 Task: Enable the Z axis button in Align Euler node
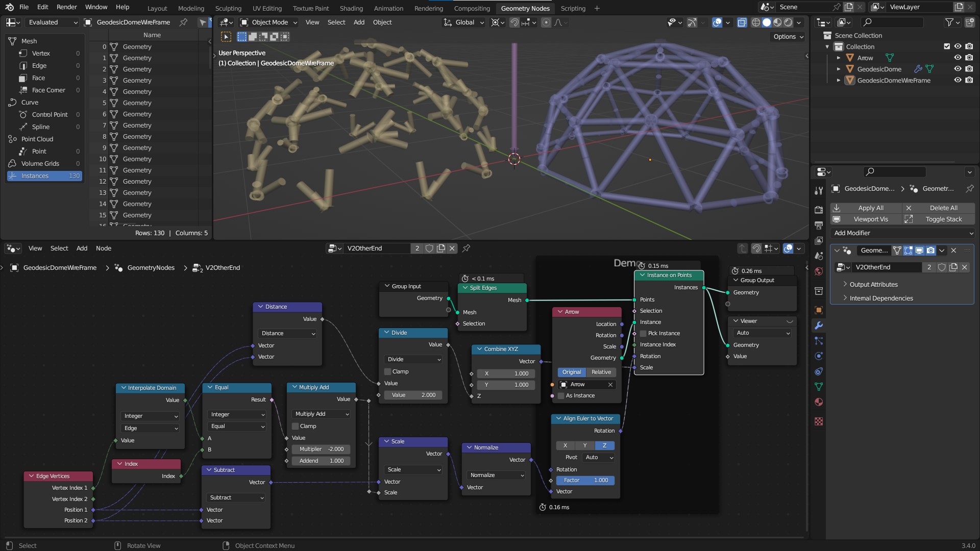coord(604,445)
